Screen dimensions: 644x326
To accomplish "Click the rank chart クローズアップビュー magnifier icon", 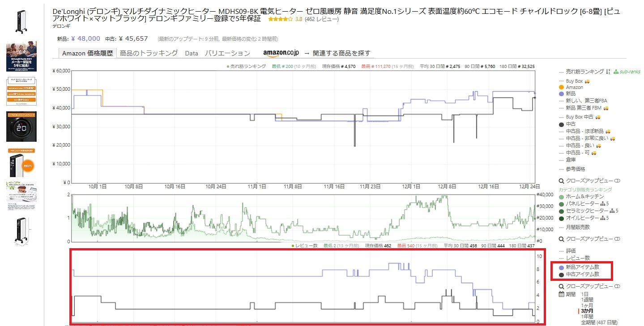I will tap(562, 239).
